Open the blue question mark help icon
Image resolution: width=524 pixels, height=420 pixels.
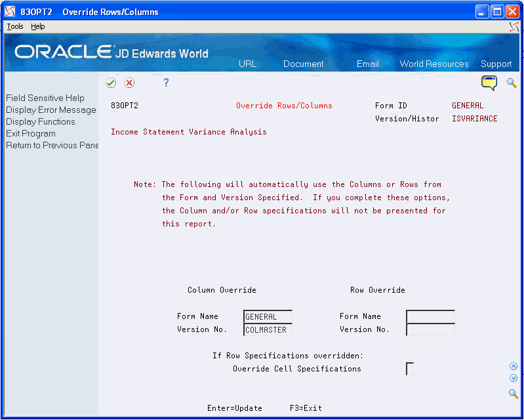pos(166,83)
